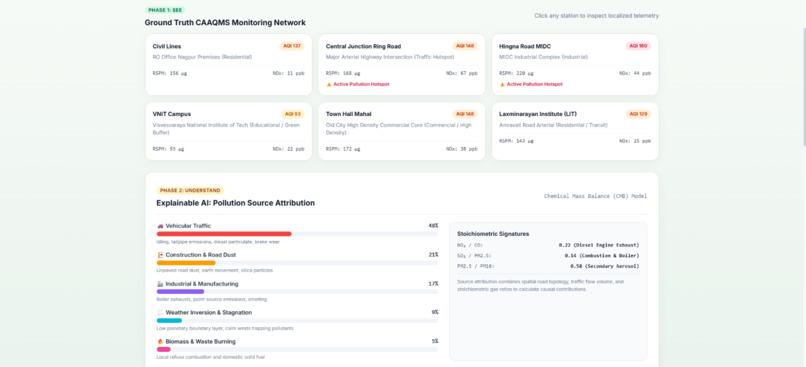Click the purple Industrial & Manufacturing bar
This screenshot has width=806, height=367.
180,291
